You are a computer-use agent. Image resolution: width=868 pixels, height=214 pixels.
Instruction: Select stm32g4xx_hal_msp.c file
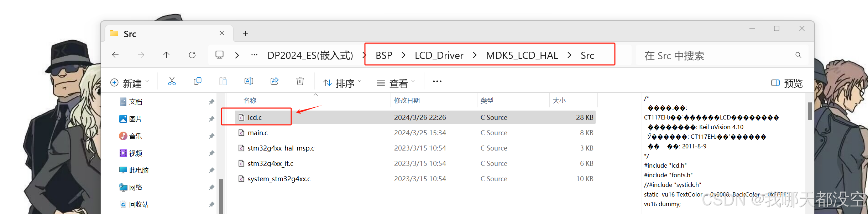(x=415, y=148)
